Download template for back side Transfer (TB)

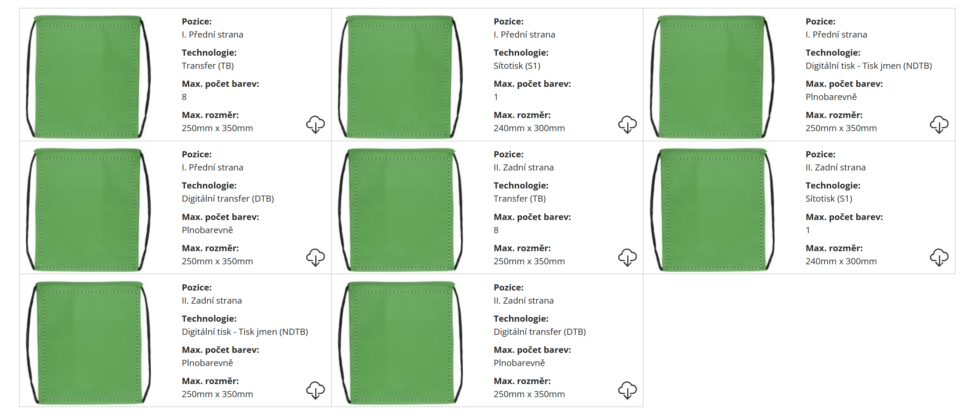click(x=627, y=257)
